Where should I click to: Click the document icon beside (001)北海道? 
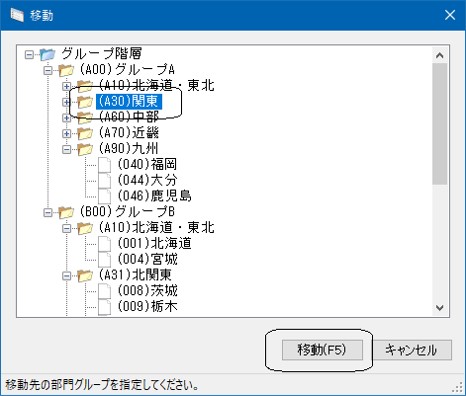point(104,244)
